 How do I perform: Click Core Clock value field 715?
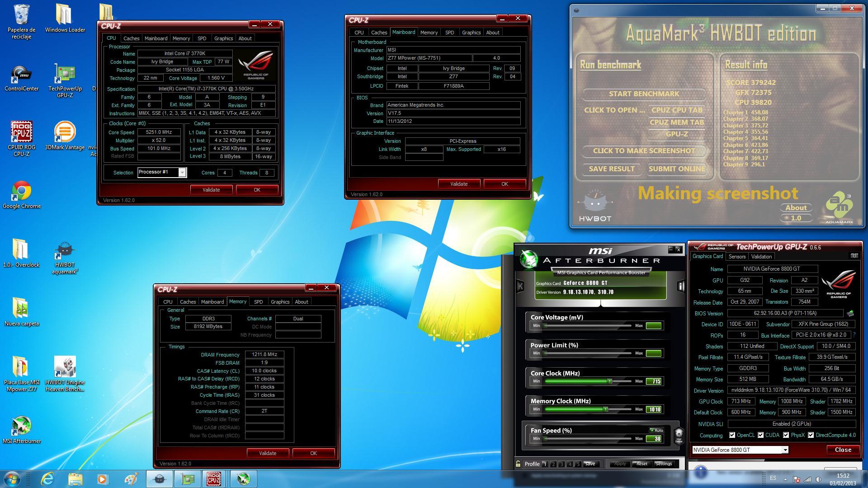click(654, 381)
